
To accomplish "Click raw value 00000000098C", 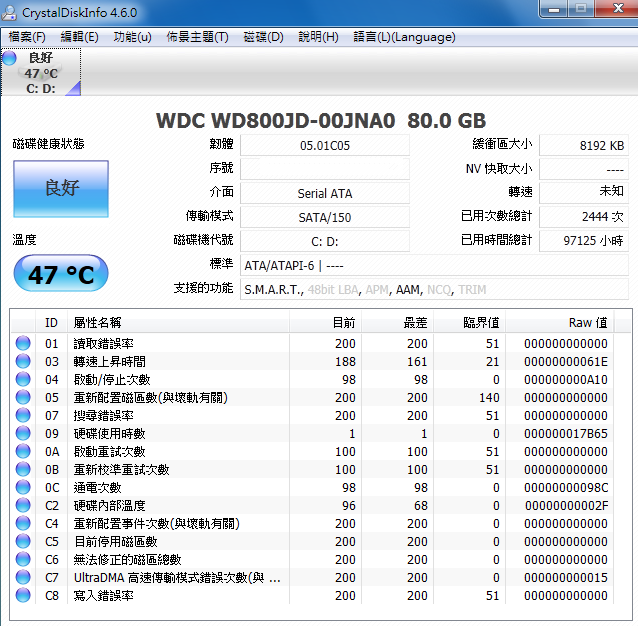I will (566, 488).
